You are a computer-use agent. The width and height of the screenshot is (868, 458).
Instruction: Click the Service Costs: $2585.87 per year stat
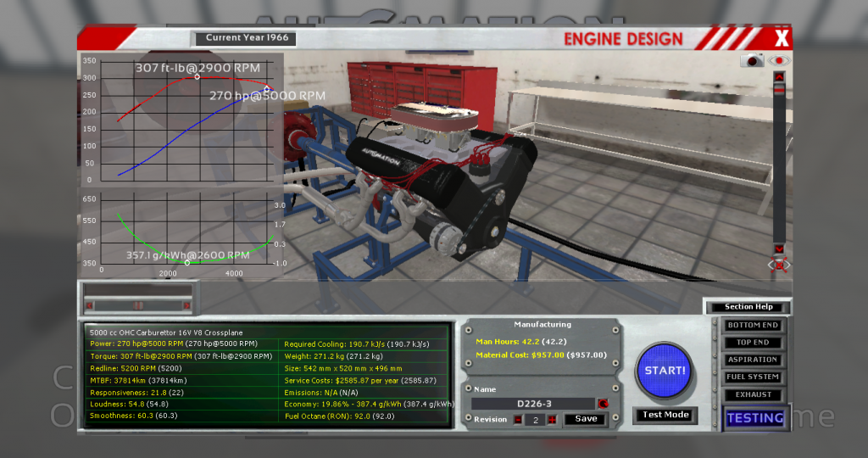click(x=359, y=381)
